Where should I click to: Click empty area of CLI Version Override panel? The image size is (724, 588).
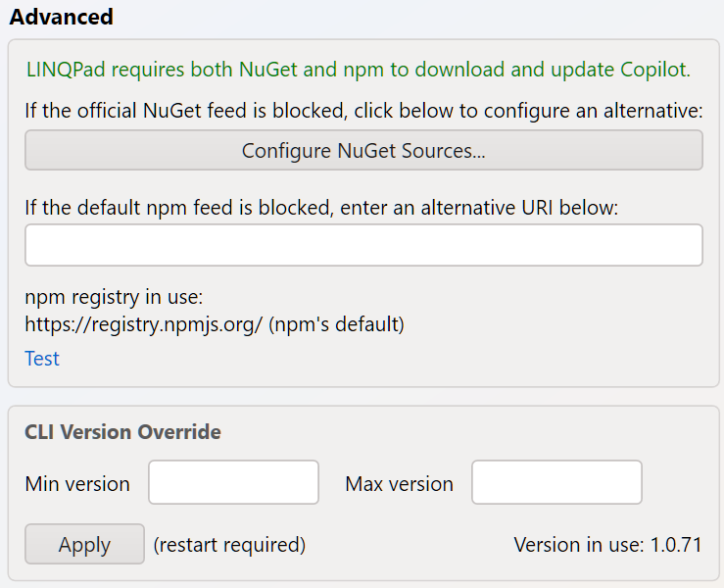[x=461, y=432]
